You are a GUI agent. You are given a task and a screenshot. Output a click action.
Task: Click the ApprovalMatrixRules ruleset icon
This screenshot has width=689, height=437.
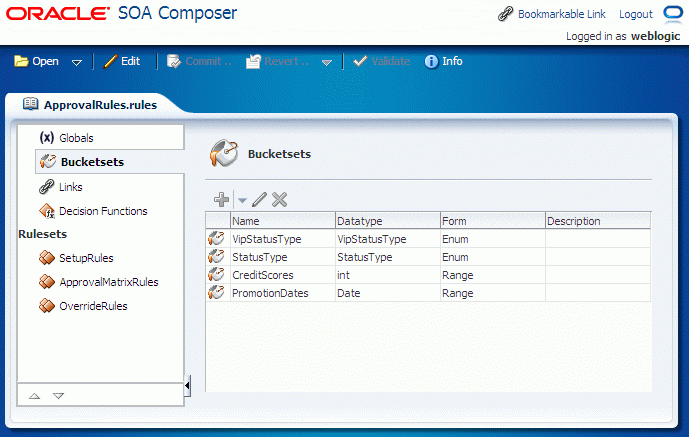click(x=47, y=282)
